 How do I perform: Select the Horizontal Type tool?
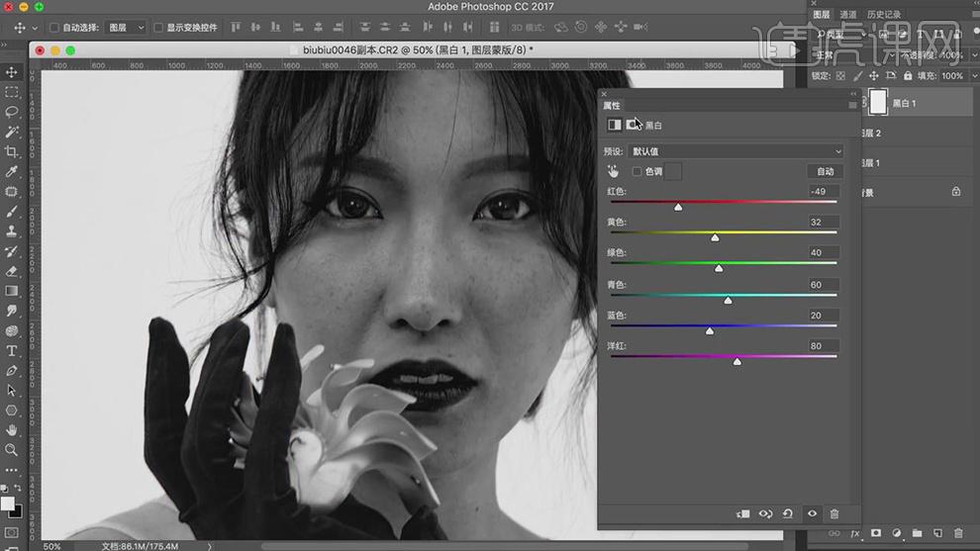point(11,351)
